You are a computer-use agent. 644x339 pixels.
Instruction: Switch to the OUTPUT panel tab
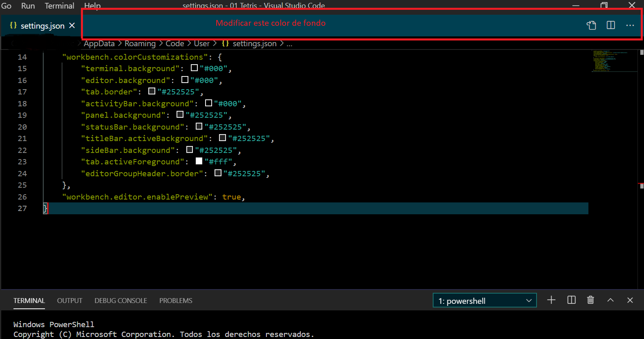(x=69, y=301)
